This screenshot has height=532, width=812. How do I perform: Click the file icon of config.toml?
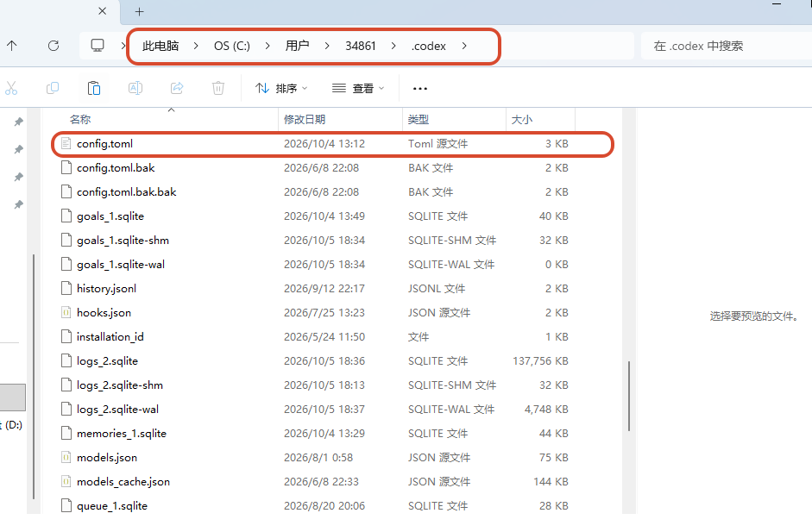coord(66,143)
